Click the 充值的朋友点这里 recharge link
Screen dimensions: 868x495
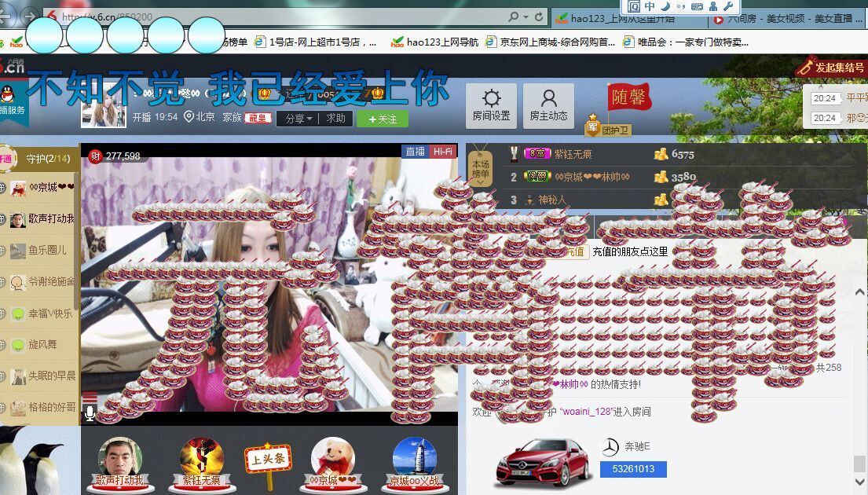[x=631, y=251]
